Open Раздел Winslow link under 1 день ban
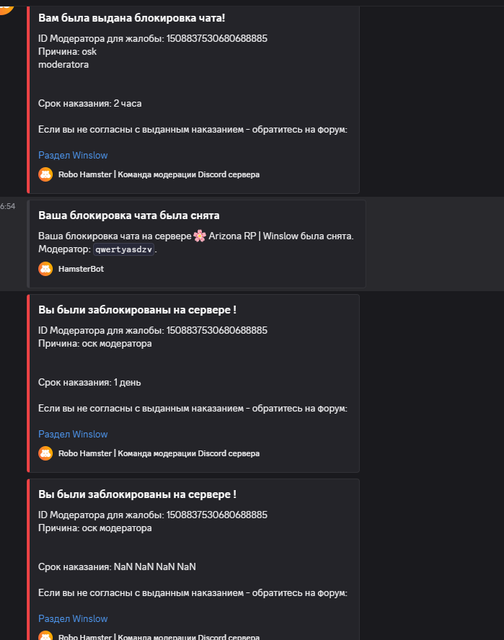Image resolution: width=504 pixels, height=640 pixels. click(73, 434)
